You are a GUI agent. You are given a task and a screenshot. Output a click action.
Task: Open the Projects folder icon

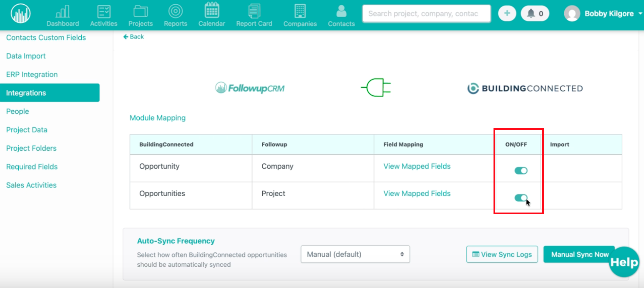point(141,11)
